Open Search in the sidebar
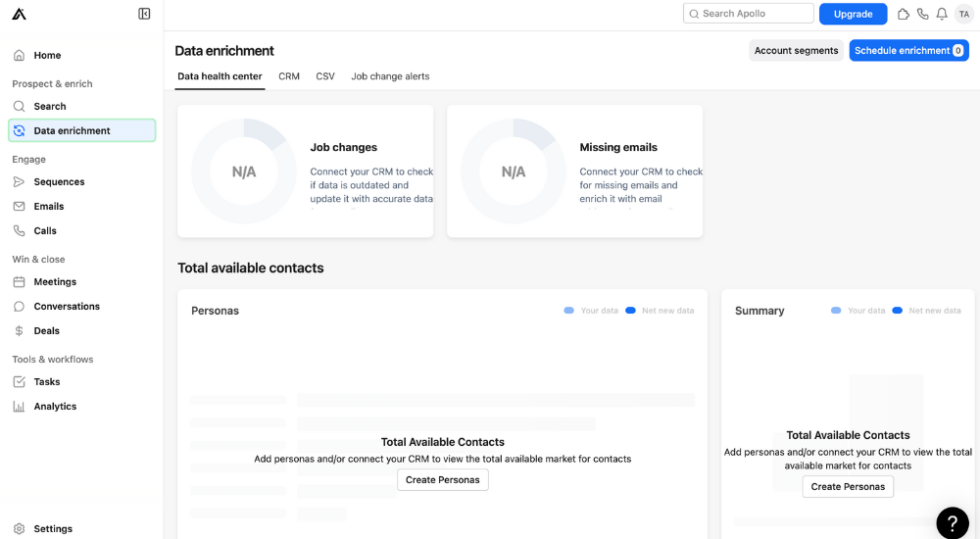 coord(82,106)
